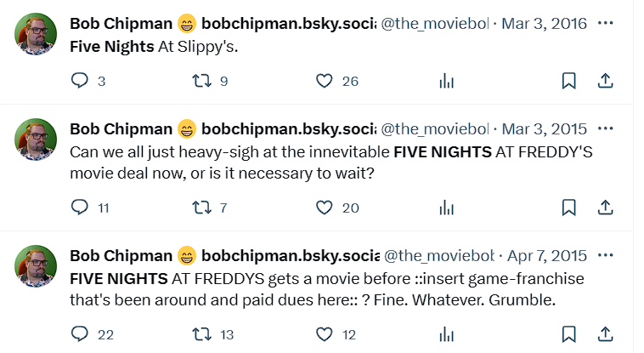View analytics for the Slippy's tweet
The height and width of the screenshot is (353, 644).
click(x=445, y=81)
